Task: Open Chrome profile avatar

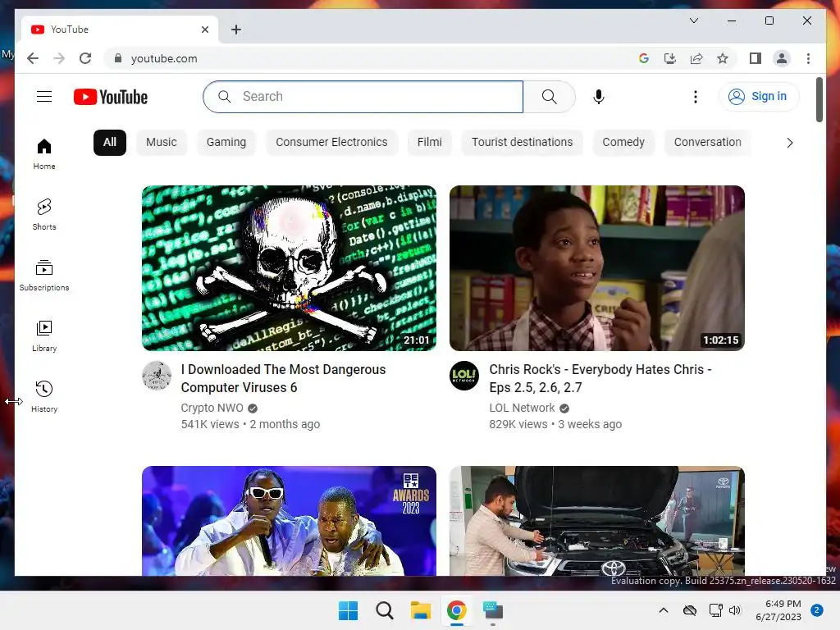Action: click(782, 58)
